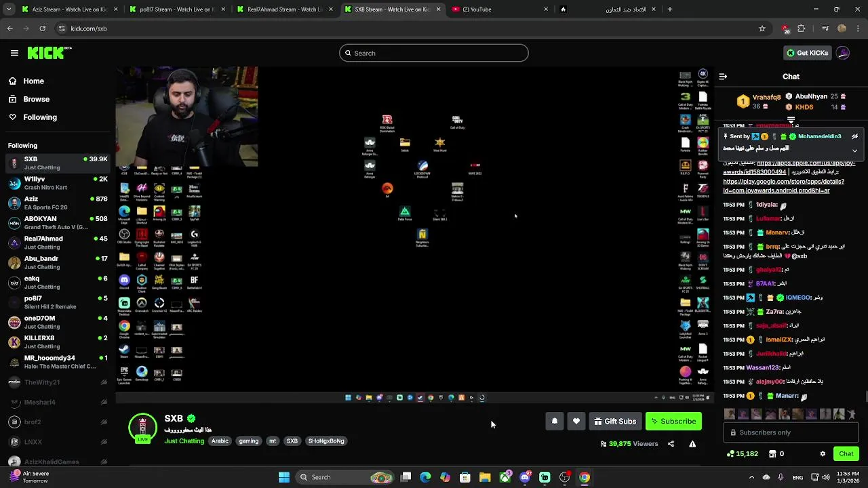Image resolution: width=868 pixels, height=488 pixels.
Task: Click the Subscribe button
Action: coord(673,422)
